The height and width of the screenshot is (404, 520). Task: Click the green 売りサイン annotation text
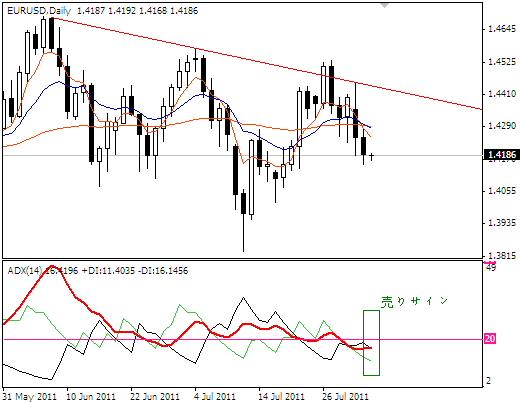[x=414, y=302]
